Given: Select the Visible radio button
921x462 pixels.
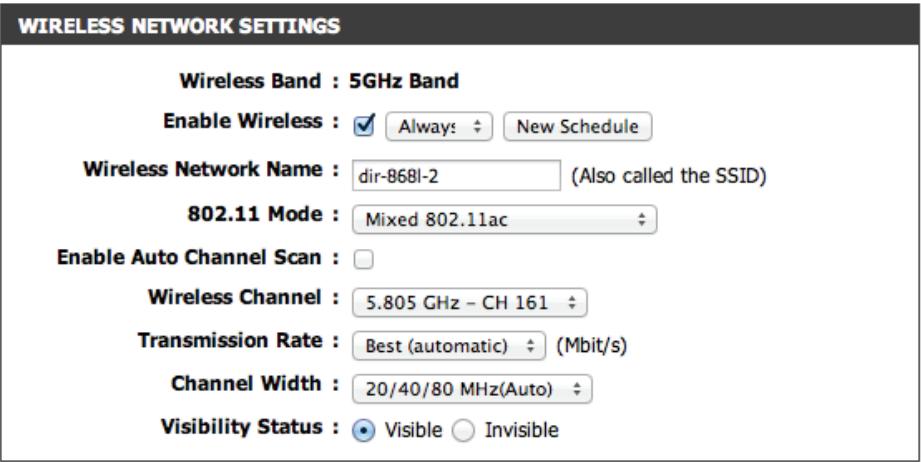Looking at the screenshot, I should [x=363, y=431].
